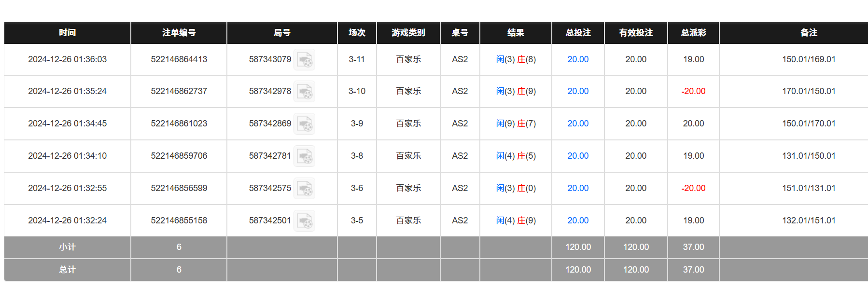The image size is (868, 289).
Task: Click blue 20.00 total bet in 01:34:10 row
Action: pos(578,156)
